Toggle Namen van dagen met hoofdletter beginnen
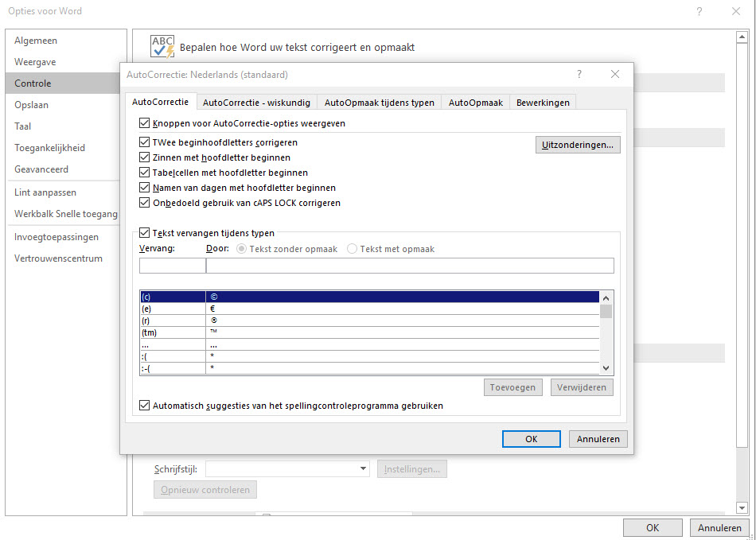 tap(144, 188)
